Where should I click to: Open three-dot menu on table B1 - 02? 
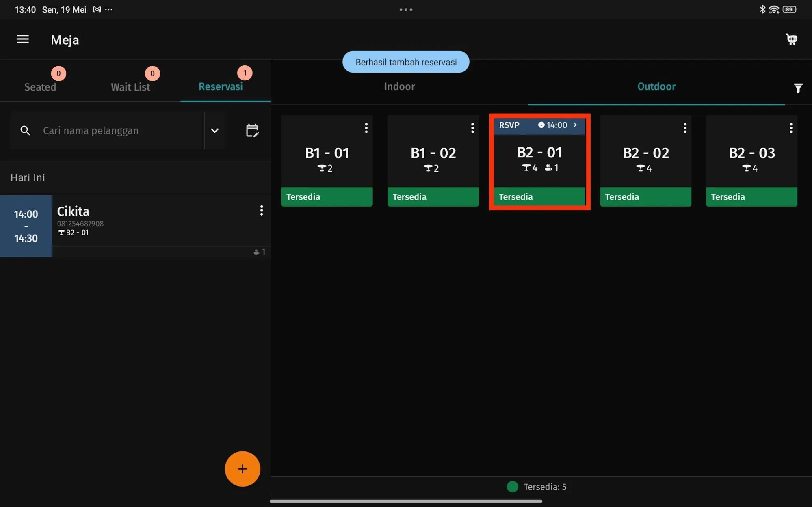tap(472, 128)
